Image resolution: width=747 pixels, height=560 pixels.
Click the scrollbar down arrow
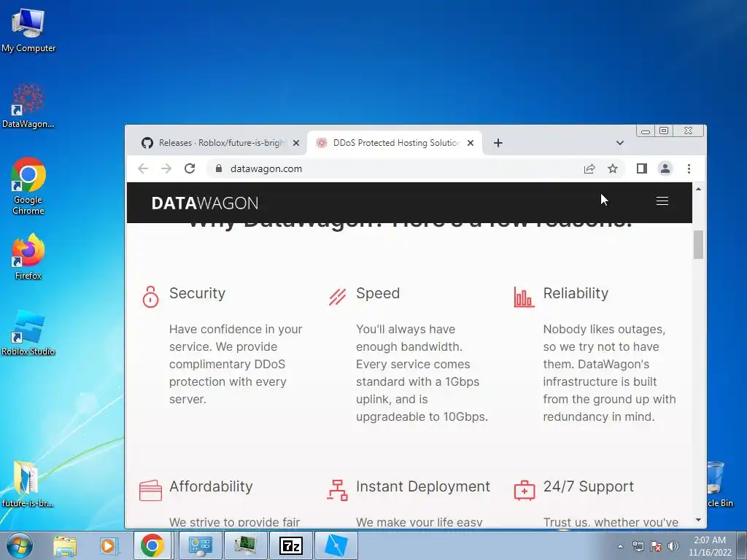698,520
